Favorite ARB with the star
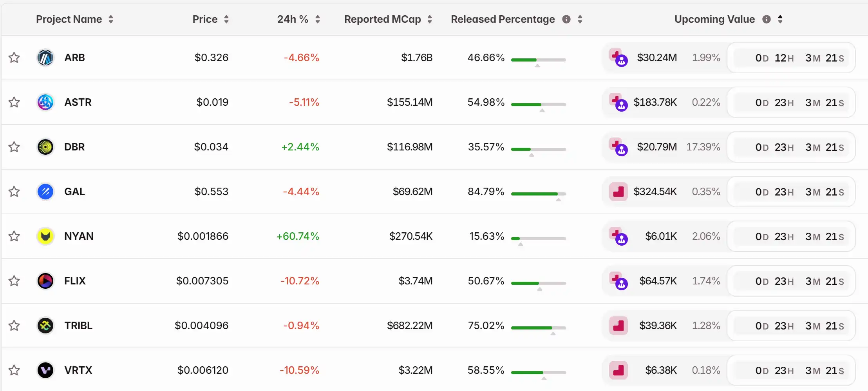Image resolution: width=868 pixels, height=391 pixels. 14,58
